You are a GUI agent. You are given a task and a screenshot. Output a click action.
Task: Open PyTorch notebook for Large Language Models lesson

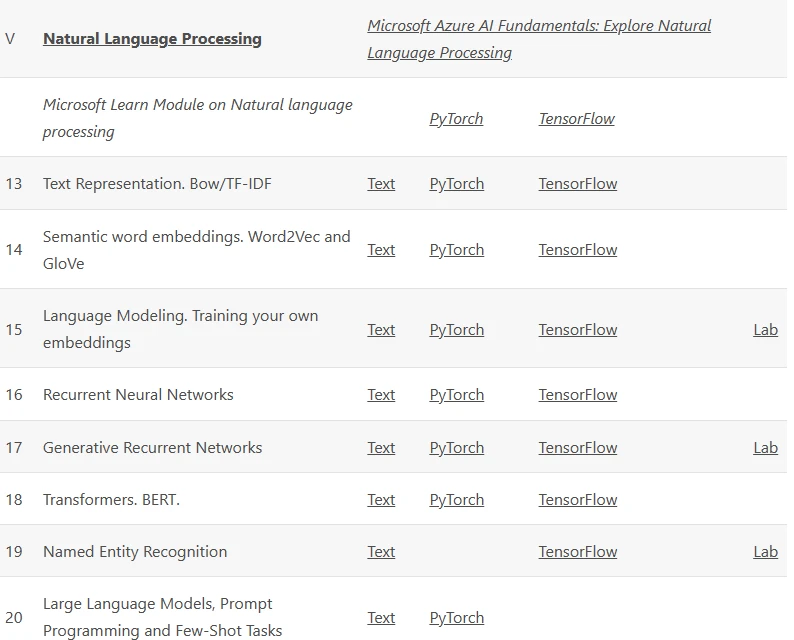coord(457,618)
